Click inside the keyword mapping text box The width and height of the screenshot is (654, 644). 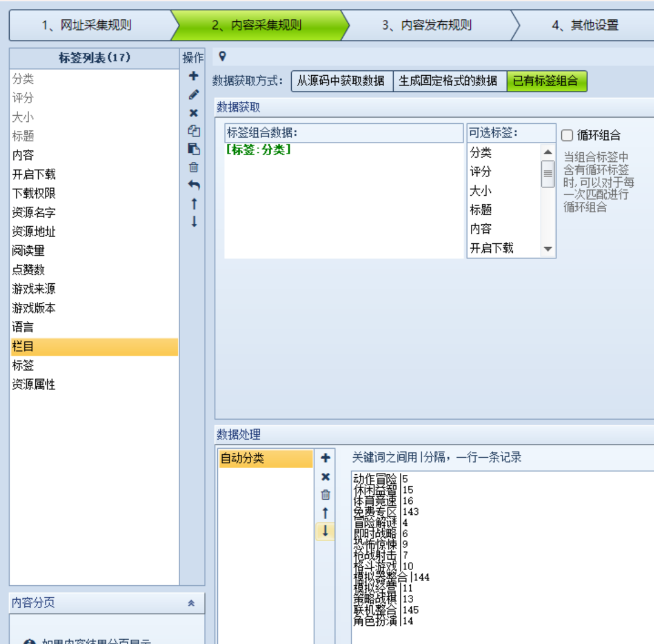pyautogui.click(x=502, y=558)
